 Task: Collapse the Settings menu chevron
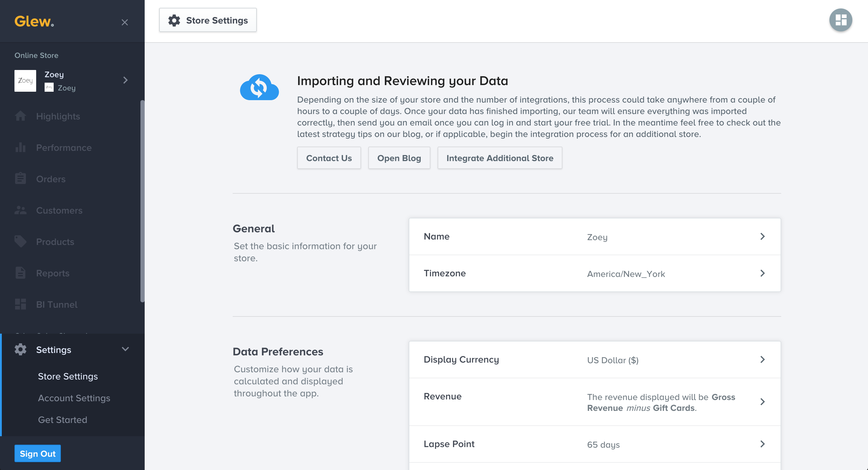click(x=125, y=349)
